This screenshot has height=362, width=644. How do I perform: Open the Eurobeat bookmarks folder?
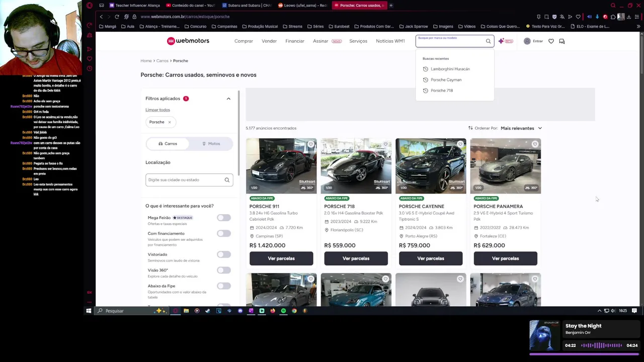coord(339,26)
